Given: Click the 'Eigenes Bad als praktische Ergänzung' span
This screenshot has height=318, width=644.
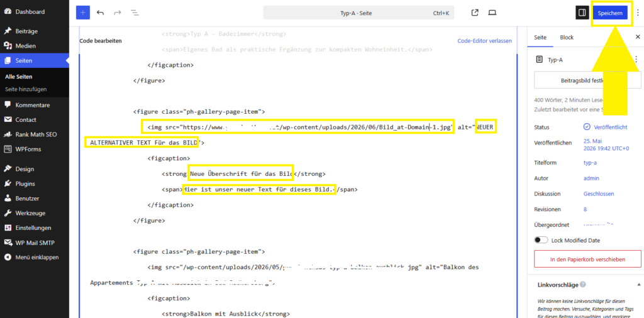Looking at the screenshot, I should (297, 49).
